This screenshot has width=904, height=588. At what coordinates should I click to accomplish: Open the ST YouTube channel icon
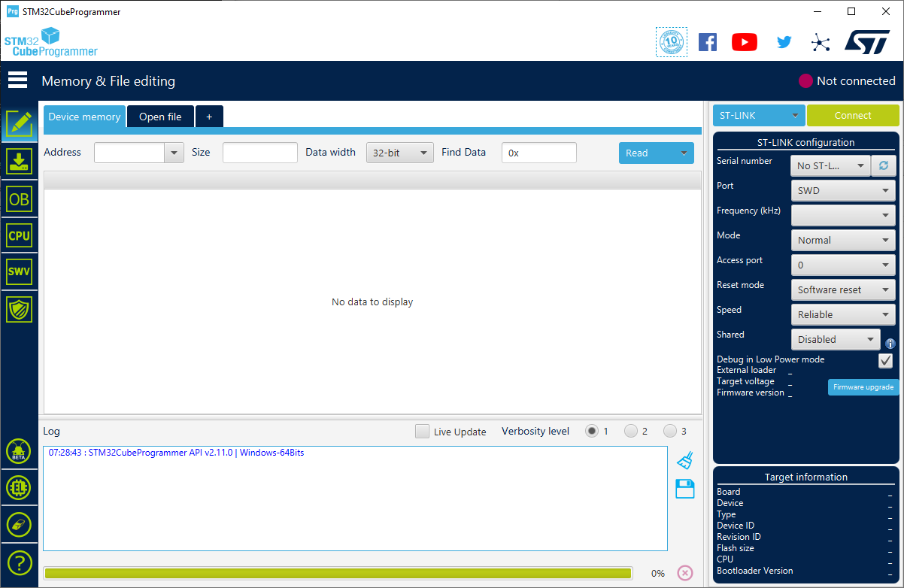point(745,42)
